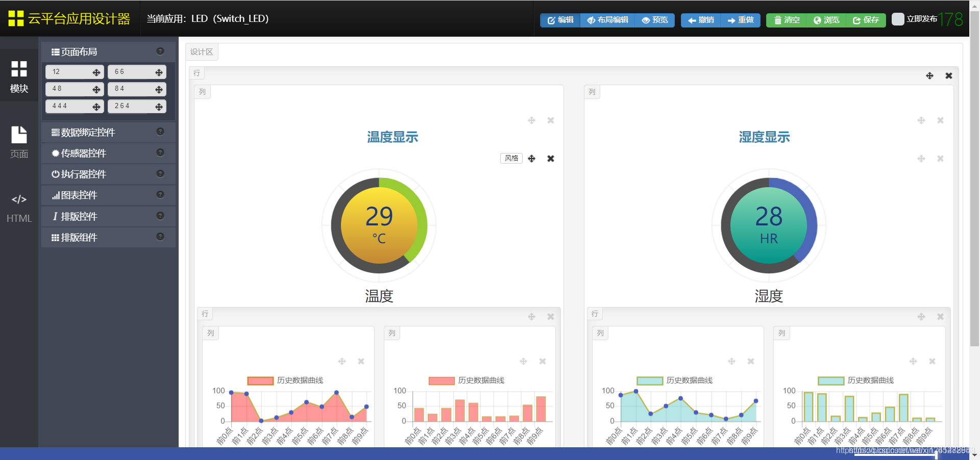Click the move icon of the humidity gauge widget

(x=921, y=159)
